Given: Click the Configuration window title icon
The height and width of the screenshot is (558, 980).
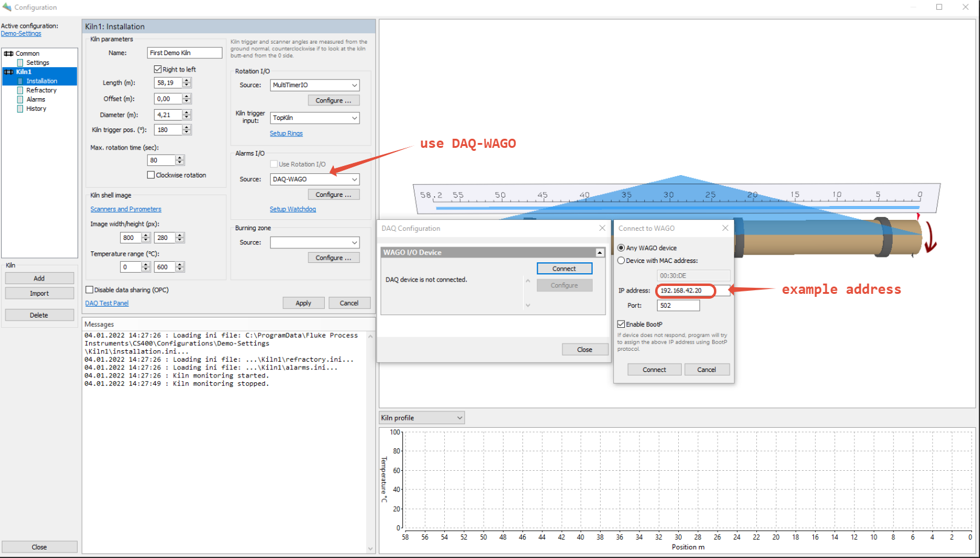Looking at the screenshot, I should [x=7, y=7].
